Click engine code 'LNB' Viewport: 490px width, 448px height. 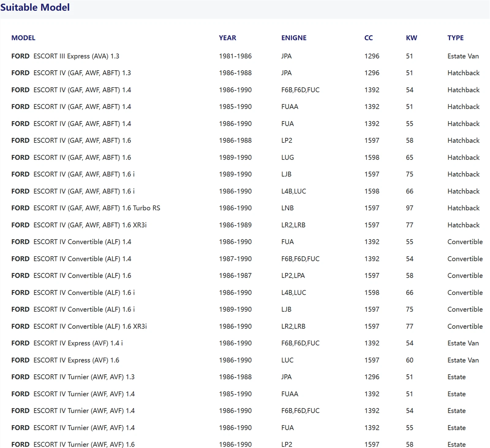[x=288, y=208]
